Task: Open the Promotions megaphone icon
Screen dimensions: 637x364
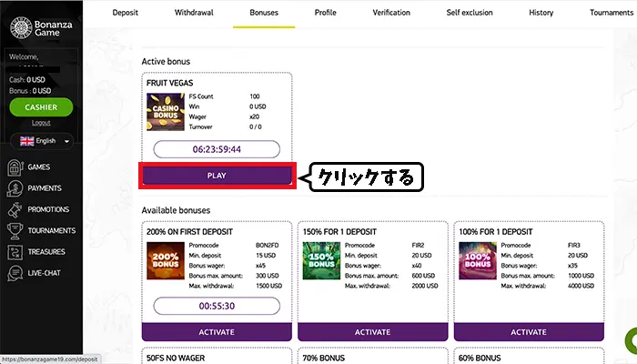Action: [x=15, y=209]
